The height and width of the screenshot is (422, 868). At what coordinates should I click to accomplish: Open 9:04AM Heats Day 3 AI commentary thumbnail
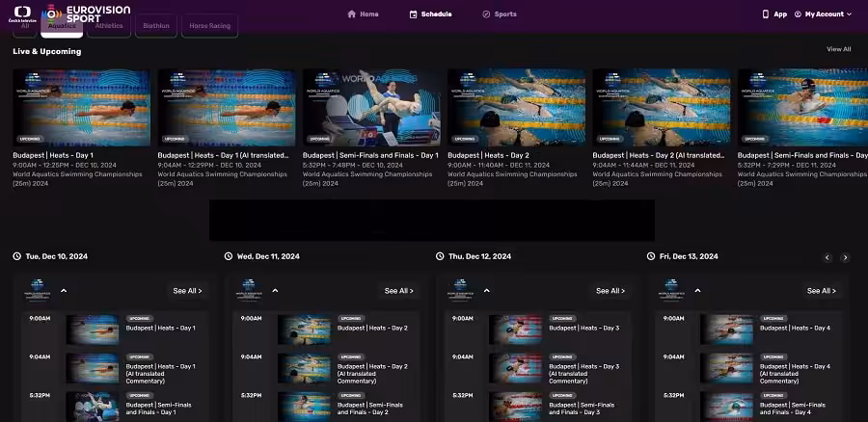(515, 368)
